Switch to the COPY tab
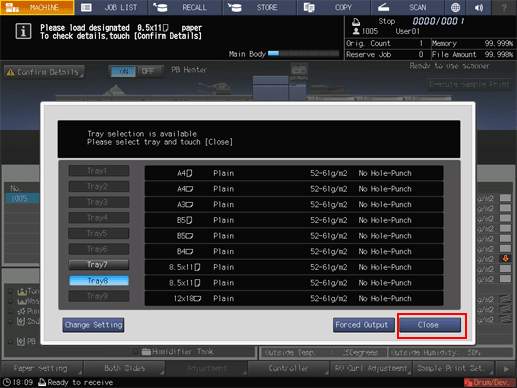 coord(334,7)
